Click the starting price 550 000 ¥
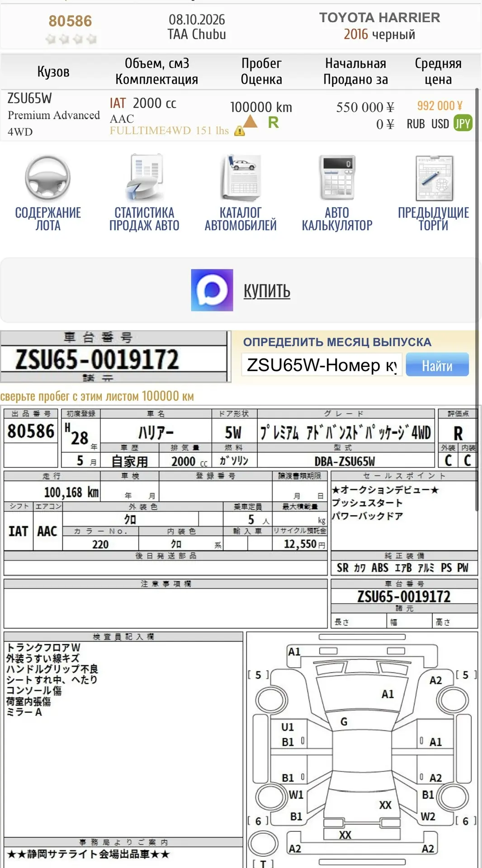This screenshot has width=482, height=868. (365, 107)
